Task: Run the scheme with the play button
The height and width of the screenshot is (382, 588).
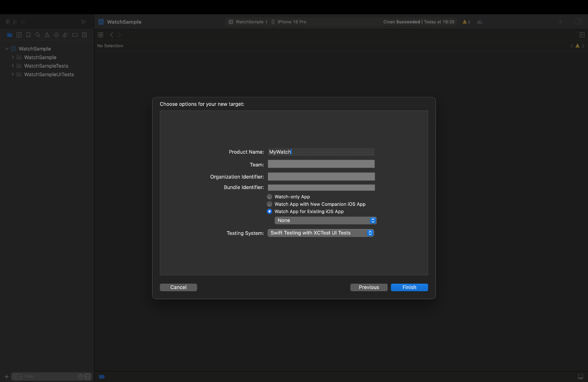Action: (84, 21)
